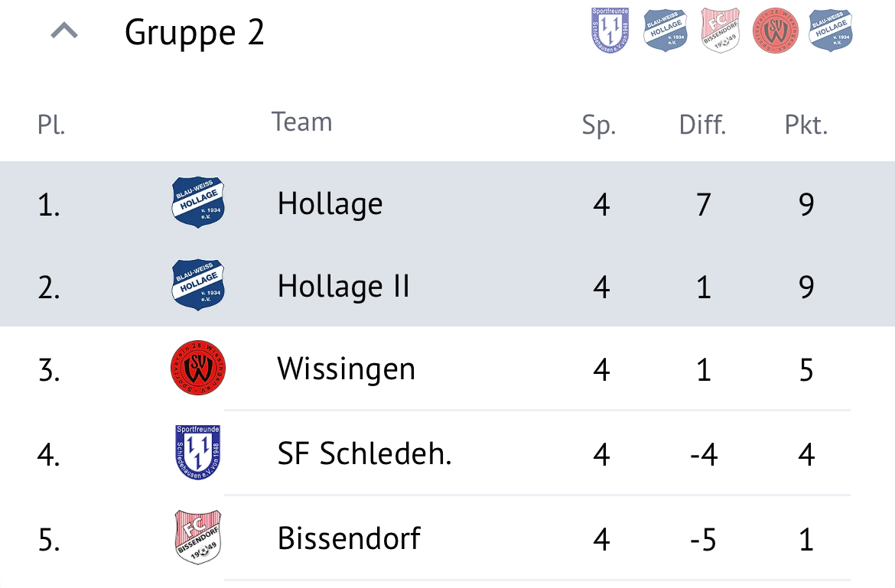
Task: Open the Hollage team name
Action: click(330, 204)
